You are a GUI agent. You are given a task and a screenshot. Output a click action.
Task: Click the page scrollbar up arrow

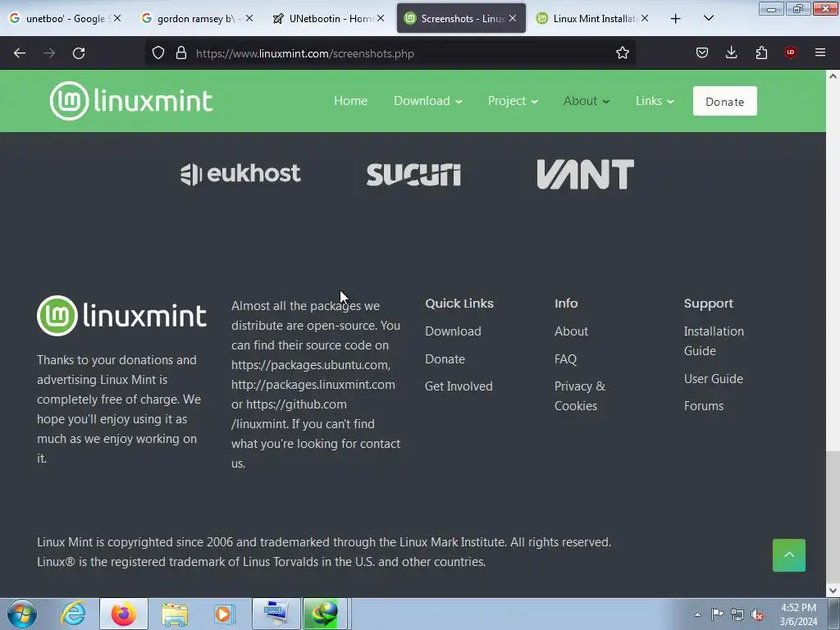pyautogui.click(x=833, y=76)
